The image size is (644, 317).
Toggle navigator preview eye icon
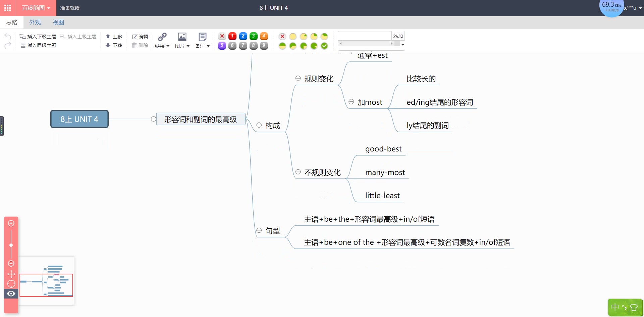[x=11, y=293]
